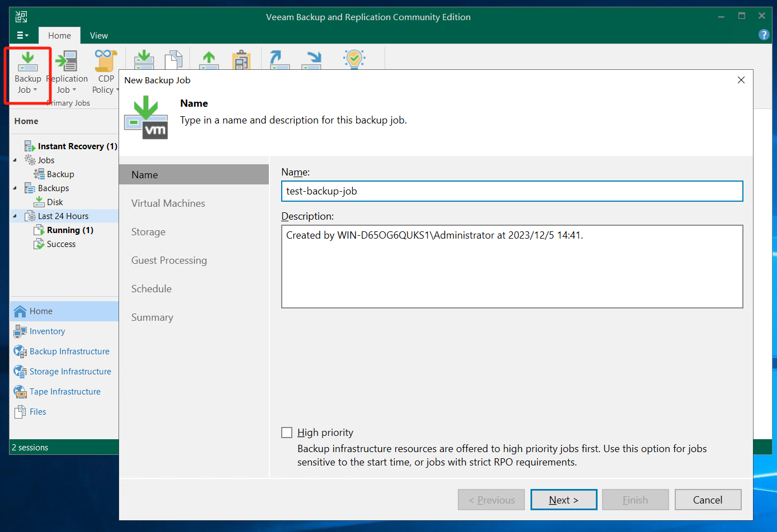Go to the Schedule wizard step

pyautogui.click(x=151, y=289)
